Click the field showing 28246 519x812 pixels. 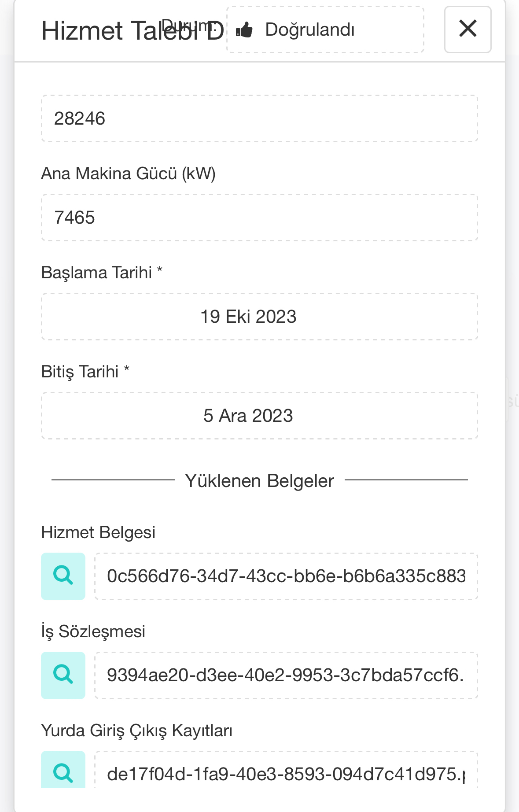click(x=260, y=118)
